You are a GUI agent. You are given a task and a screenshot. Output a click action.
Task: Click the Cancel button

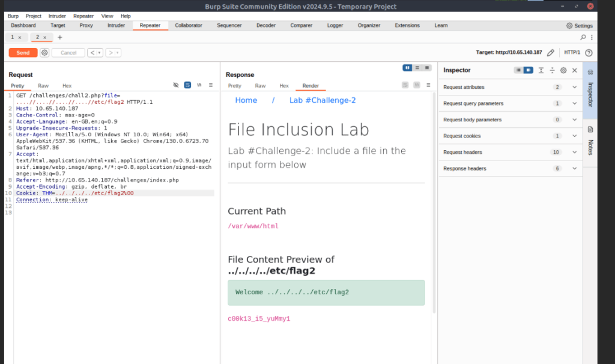[x=68, y=53]
